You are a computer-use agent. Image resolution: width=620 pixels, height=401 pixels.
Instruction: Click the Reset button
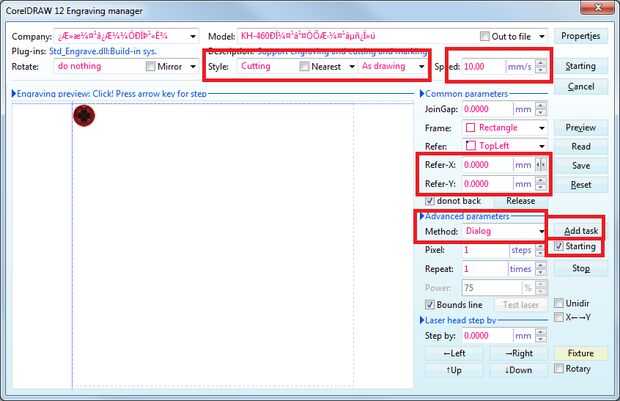tap(580, 185)
